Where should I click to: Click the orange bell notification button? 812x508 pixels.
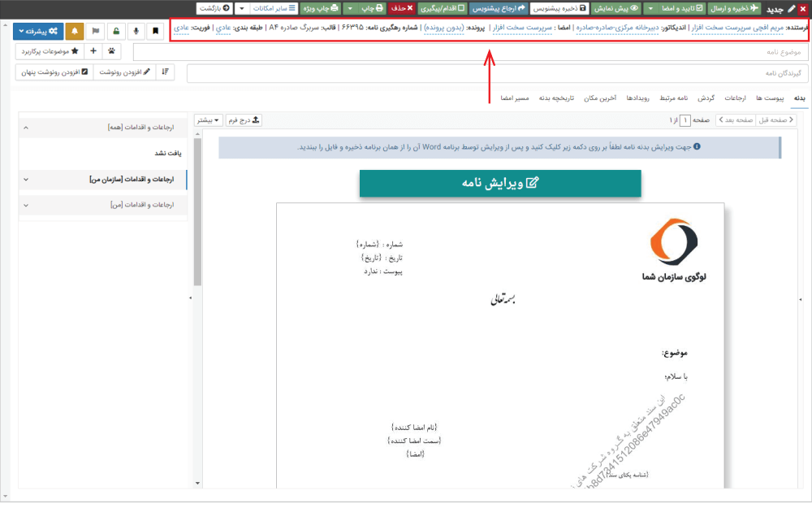[x=75, y=31]
